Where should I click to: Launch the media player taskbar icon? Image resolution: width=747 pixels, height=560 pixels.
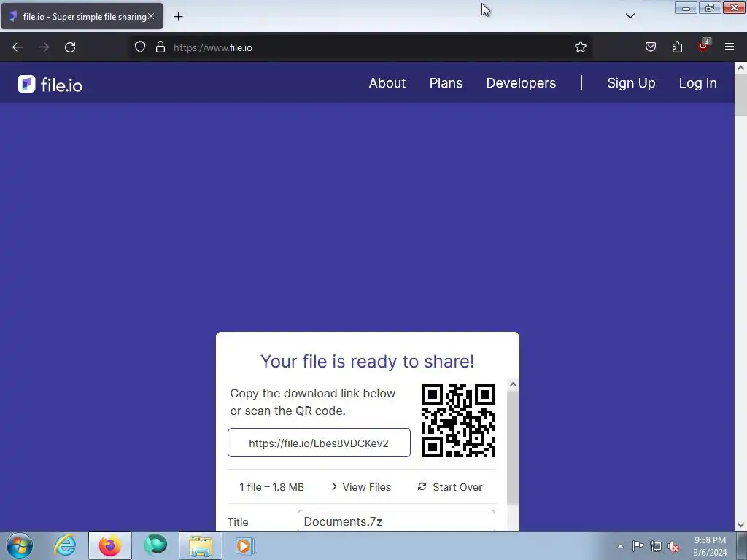(245, 545)
